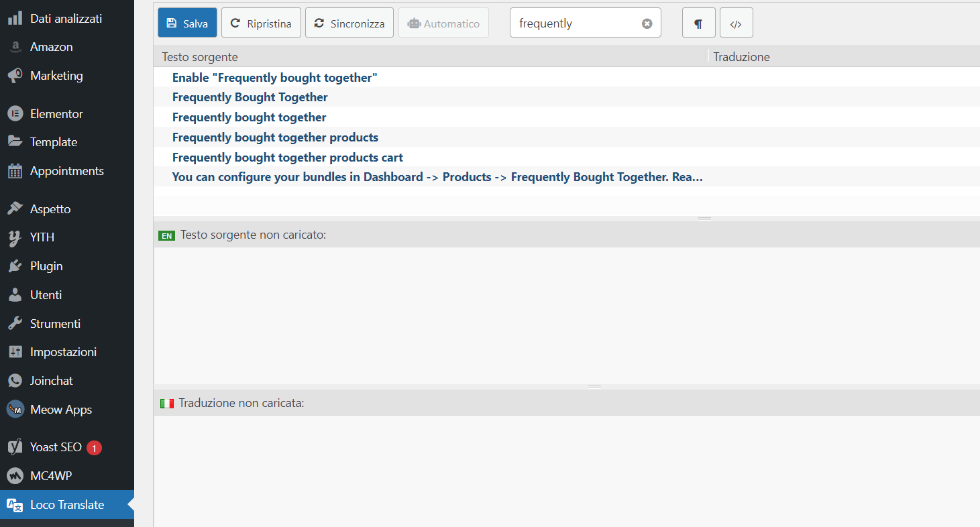
Task: Click the Amazon logo icon
Action: tap(15, 47)
